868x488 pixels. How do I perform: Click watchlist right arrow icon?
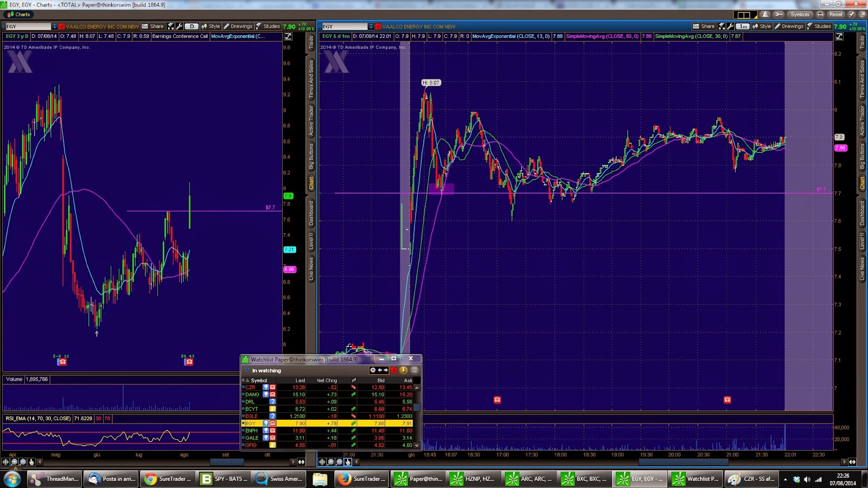pyautogui.click(x=386, y=370)
